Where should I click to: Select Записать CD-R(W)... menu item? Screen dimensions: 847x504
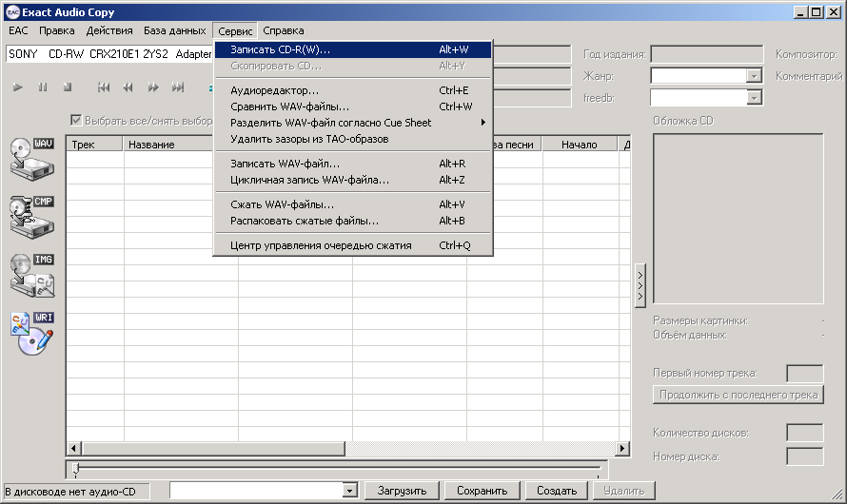(x=353, y=49)
